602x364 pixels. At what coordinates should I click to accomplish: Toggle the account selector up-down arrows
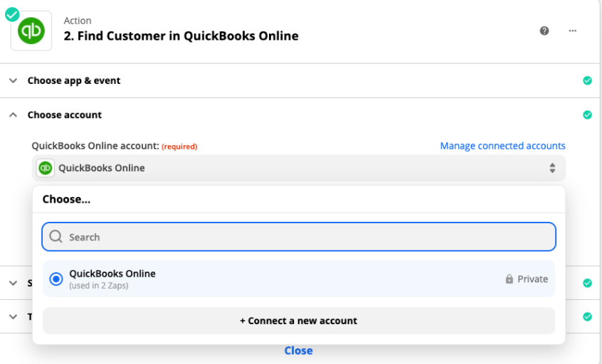tap(552, 168)
